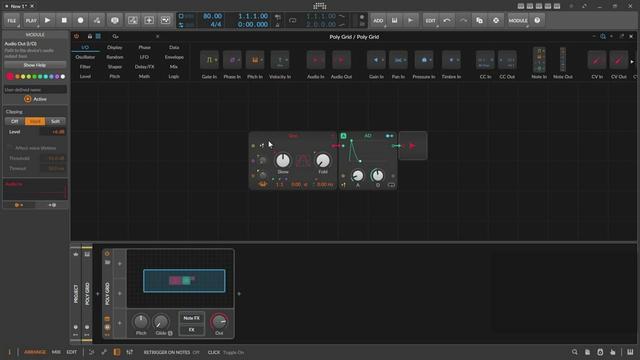Click the grid search magnifier dropdown
The width and height of the screenshot is (640, 360).
click(116, 36)
